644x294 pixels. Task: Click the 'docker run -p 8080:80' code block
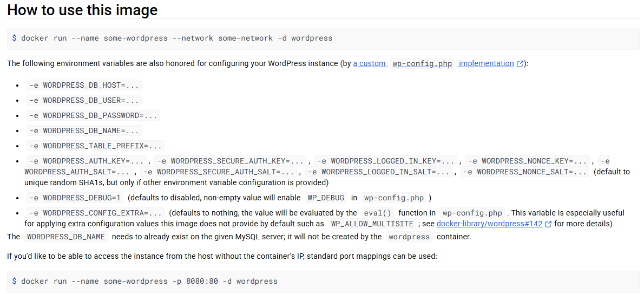click(323, 282)
